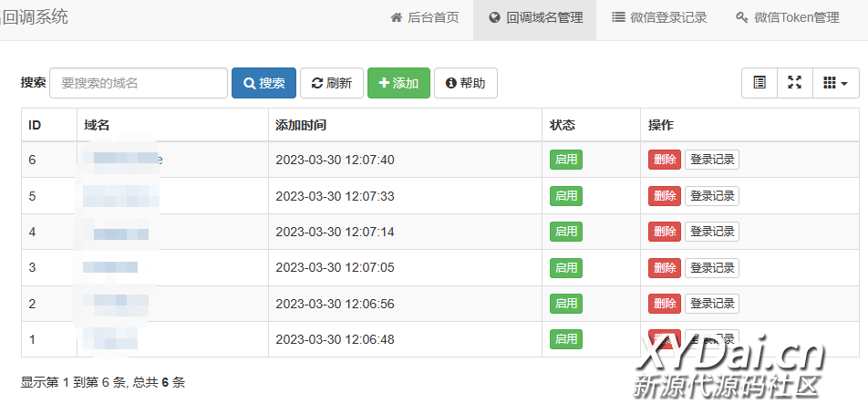Delete the domain with ID 5

point(664,196)
